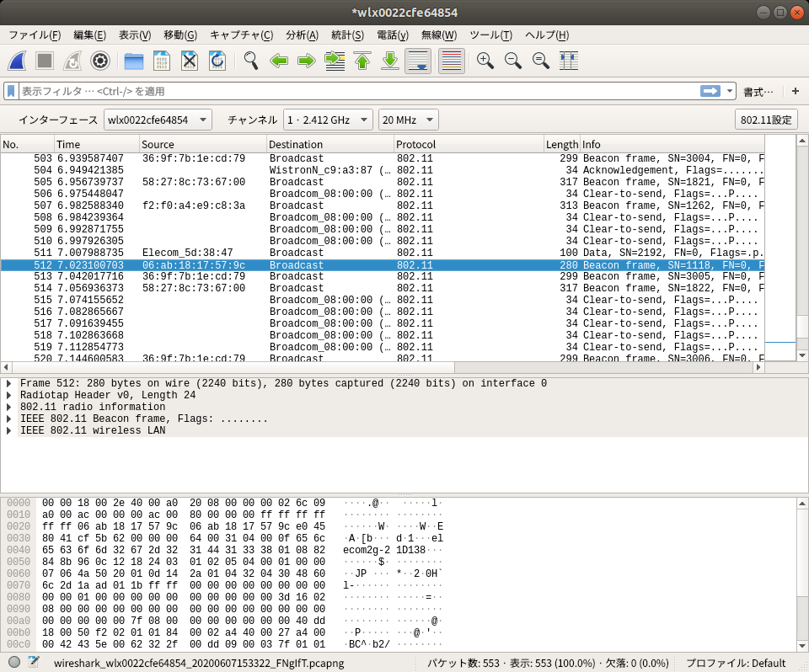Screen dimensions: 809x672
Task: Open capture options gear icon
Action: tap(100, 61)
